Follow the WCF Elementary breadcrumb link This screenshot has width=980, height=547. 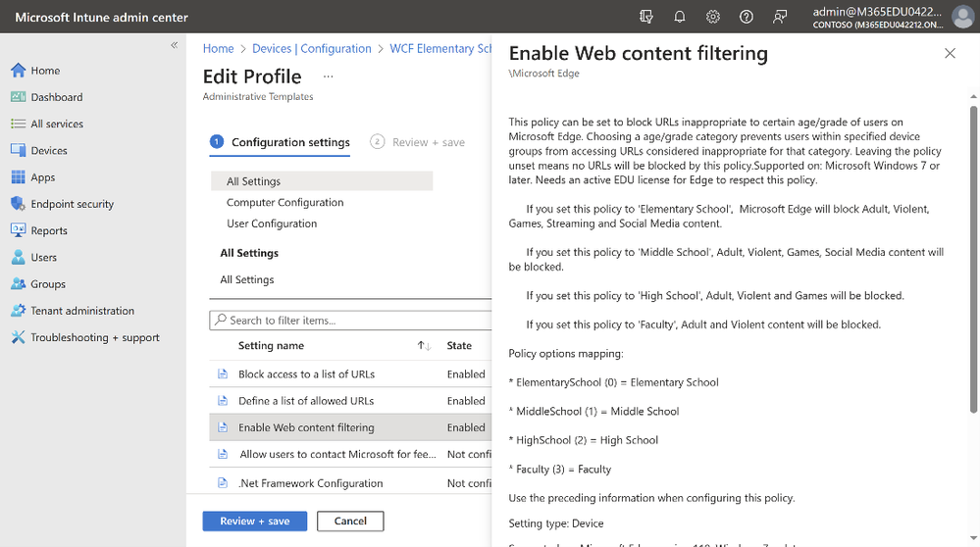(x=440, y=49)
